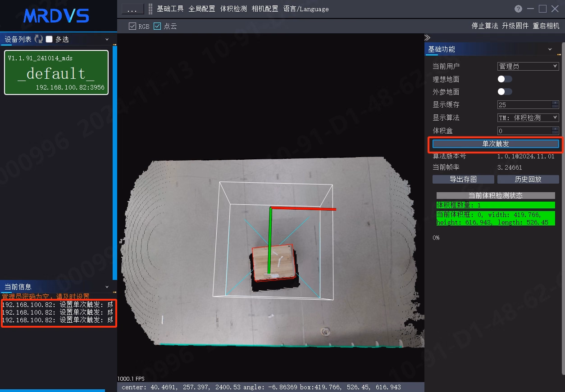The height and width of the screenshot is (392, 565).
Task: Click the 1000.1 FPS readout
Action: click(131, 378)
